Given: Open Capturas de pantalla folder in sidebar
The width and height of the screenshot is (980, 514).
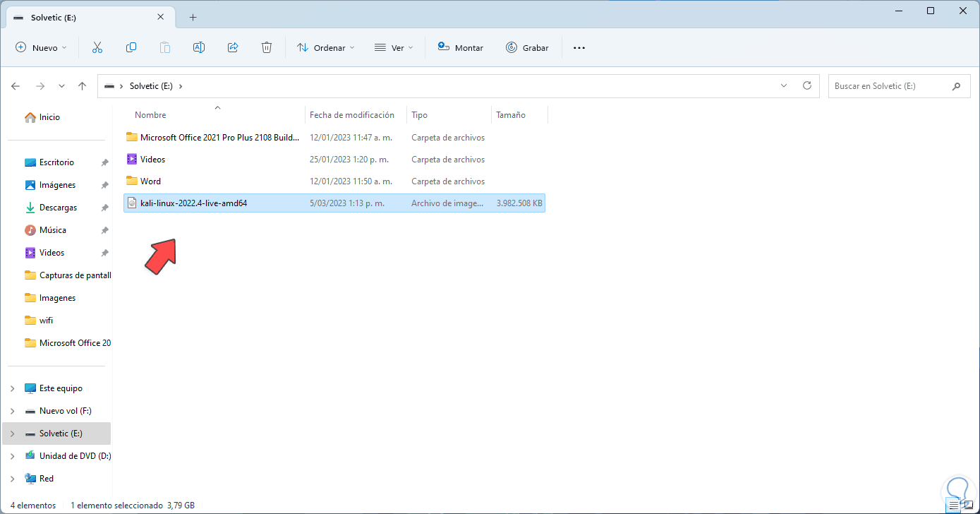Looking at the screenshot, I should (x=68, y=275).
